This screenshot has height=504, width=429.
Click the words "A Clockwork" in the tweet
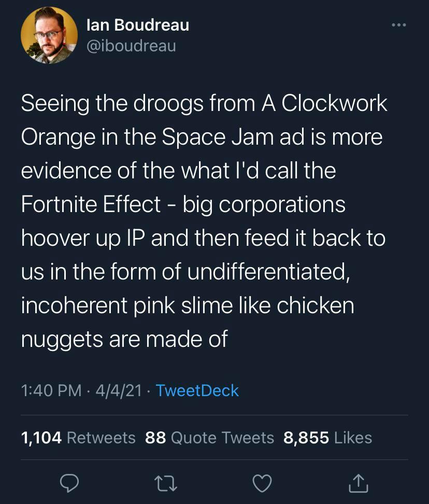tap(324, 103)
